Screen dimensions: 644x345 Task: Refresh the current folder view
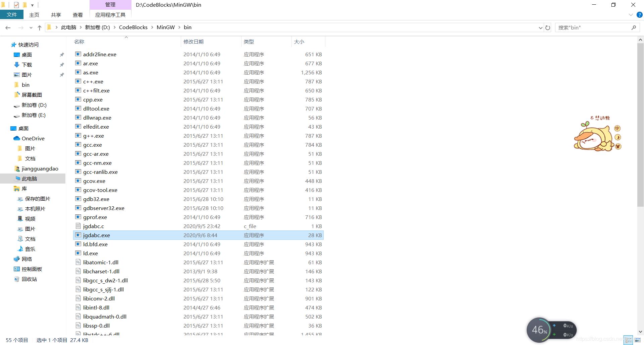pyautogui.click(x=548, y=28)
